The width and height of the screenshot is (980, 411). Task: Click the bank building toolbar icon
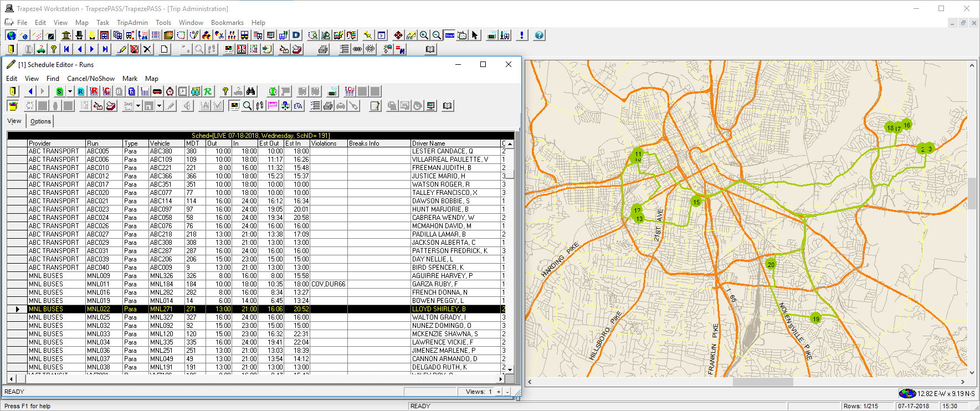[x=66, y=35]
